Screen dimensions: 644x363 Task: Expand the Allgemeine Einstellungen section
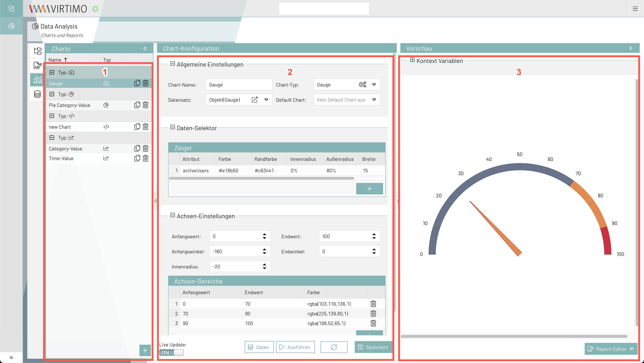tap(172, 64)
